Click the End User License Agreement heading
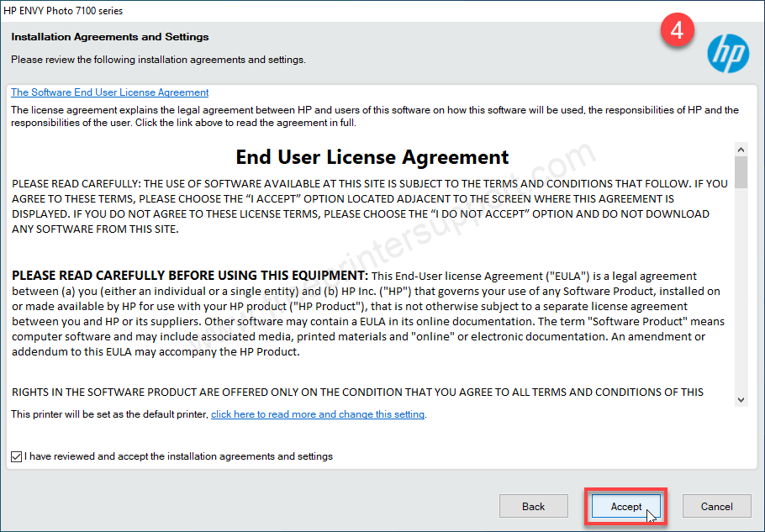 coord(372,157)
